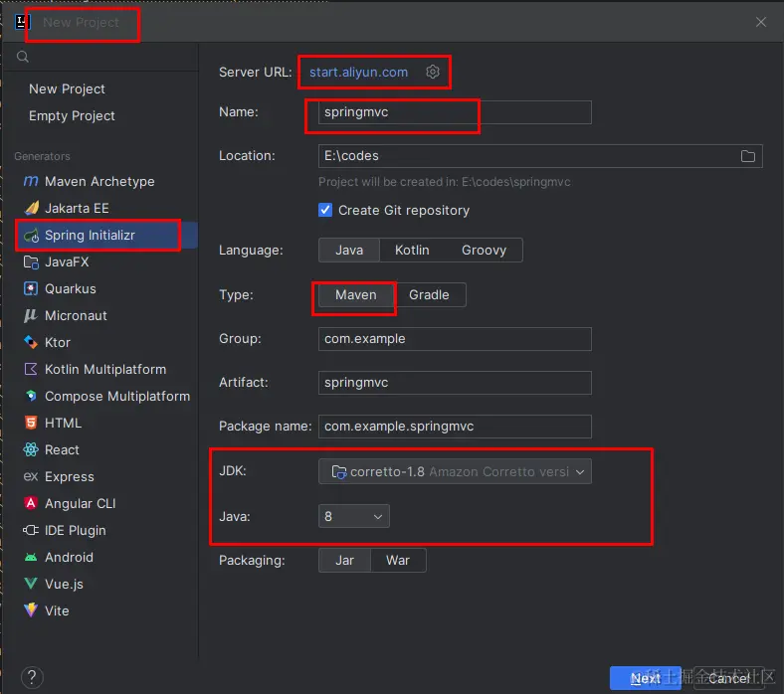Open server URL settings gear
The width and height of the screenshot is (784, 694).
tap(433, 72)
